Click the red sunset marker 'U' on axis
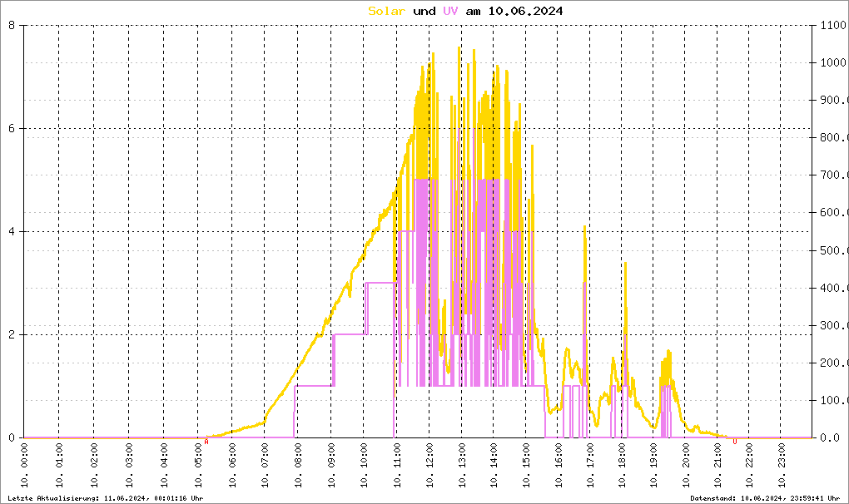849x504 pixels. pos(735,442)
